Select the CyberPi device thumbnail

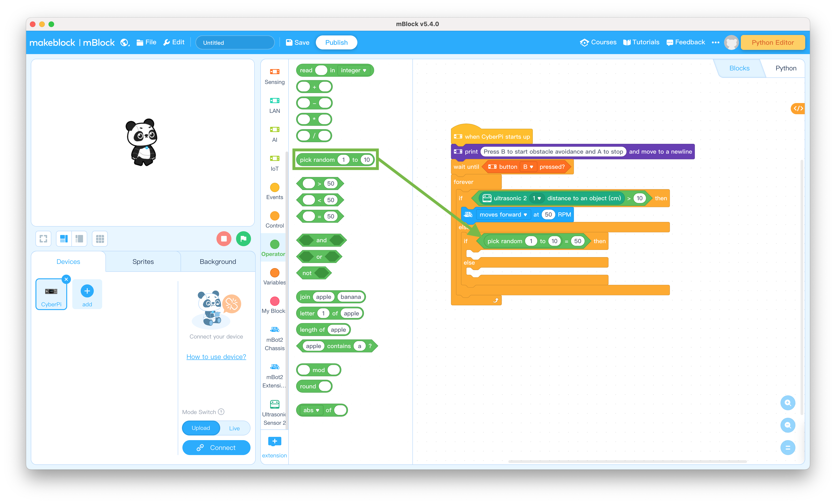tap(51, 294)
